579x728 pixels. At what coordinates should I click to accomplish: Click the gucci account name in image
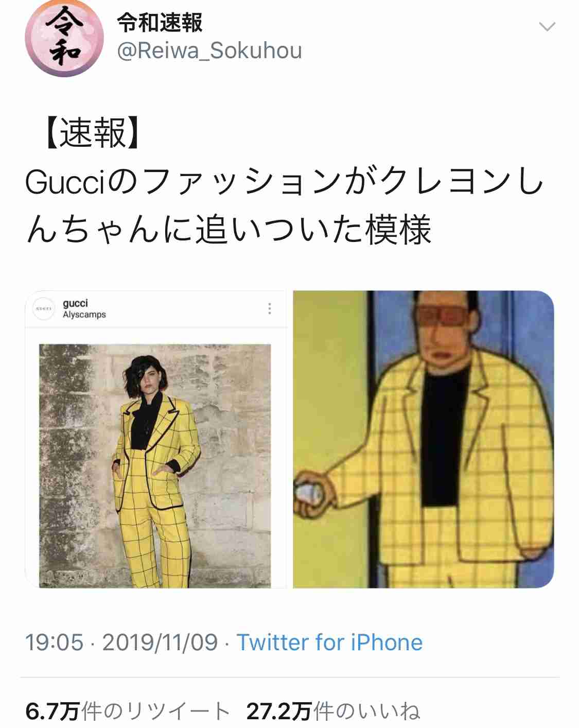click(75, 303)
